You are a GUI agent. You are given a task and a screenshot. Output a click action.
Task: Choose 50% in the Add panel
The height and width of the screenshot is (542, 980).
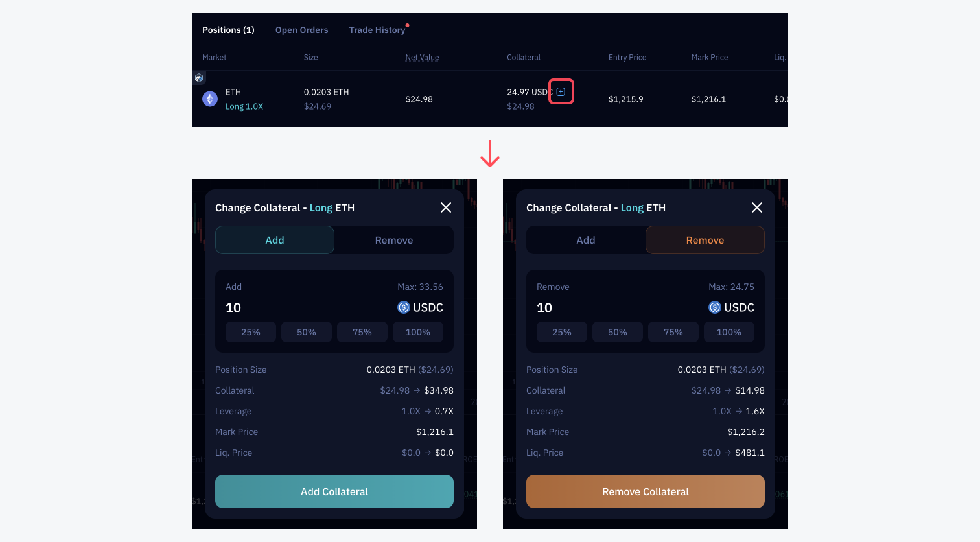coord(307,332)
